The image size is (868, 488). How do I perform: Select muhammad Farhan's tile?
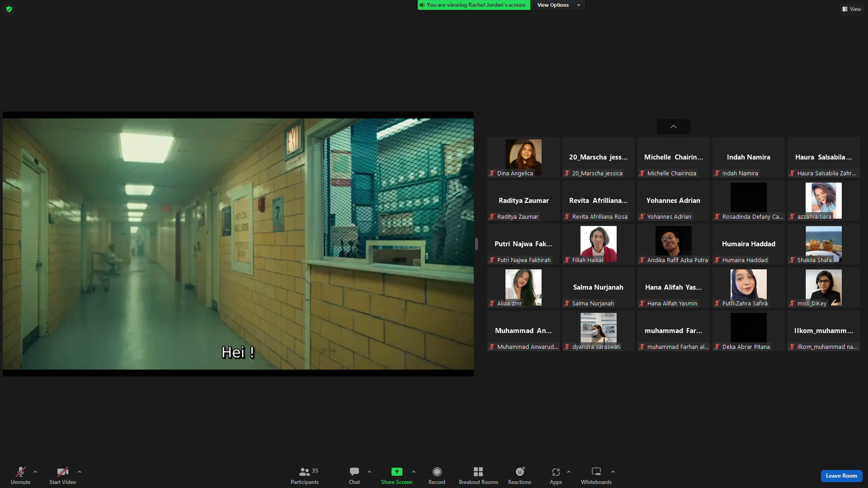coord(674,331)
